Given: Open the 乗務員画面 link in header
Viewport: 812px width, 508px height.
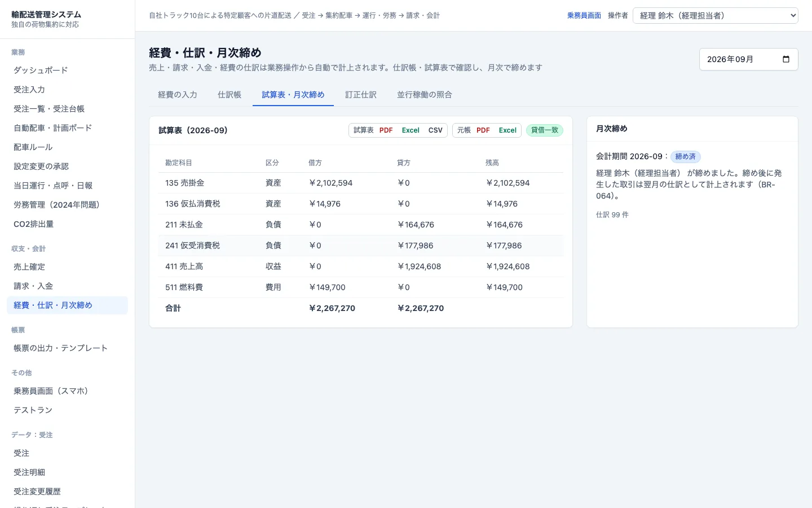Looking at the screenshot, I should (584, 16).
